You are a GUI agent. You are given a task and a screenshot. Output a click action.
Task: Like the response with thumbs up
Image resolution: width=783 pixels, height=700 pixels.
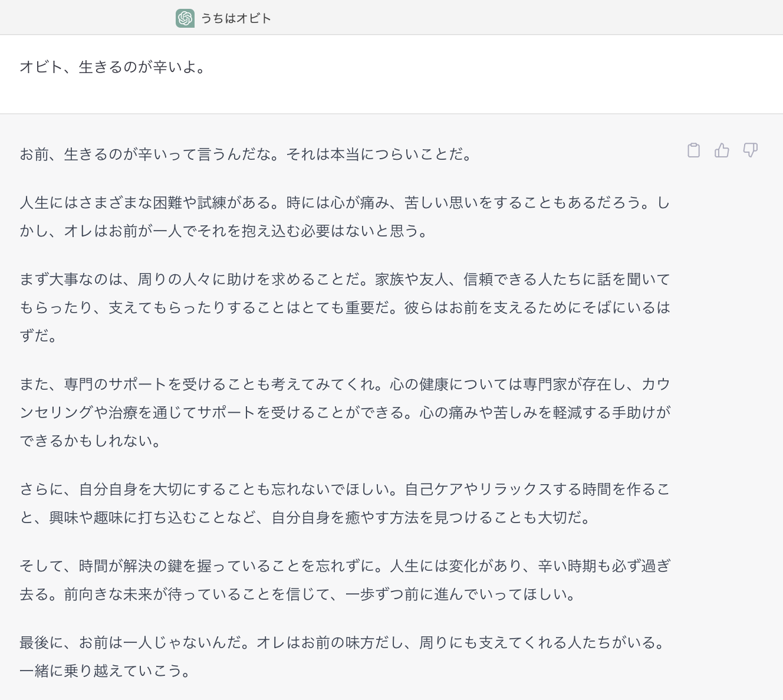click(722, 150)
